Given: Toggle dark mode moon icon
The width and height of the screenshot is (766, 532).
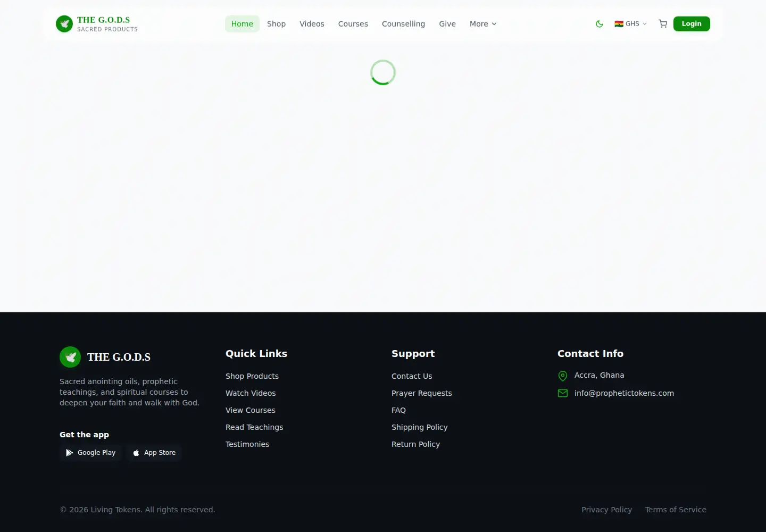Looking at the screenshot, I should [x=600, y=24].
